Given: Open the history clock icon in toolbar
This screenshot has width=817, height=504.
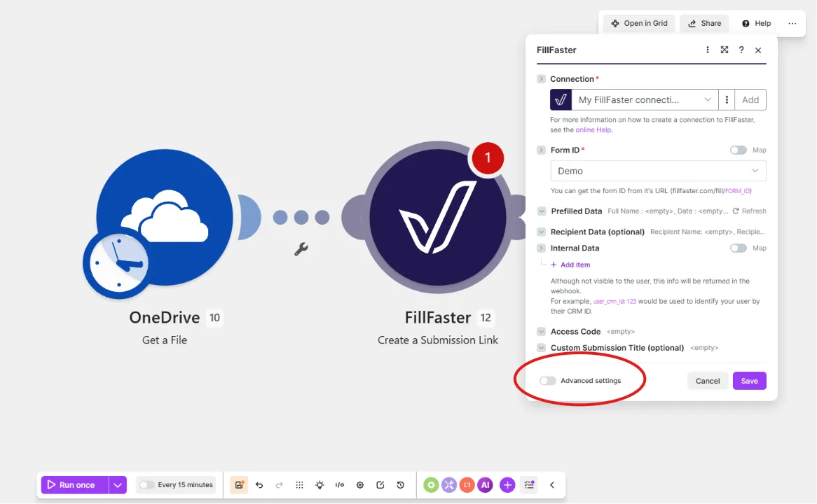Looking at the screenshot, I should (400, 484).
